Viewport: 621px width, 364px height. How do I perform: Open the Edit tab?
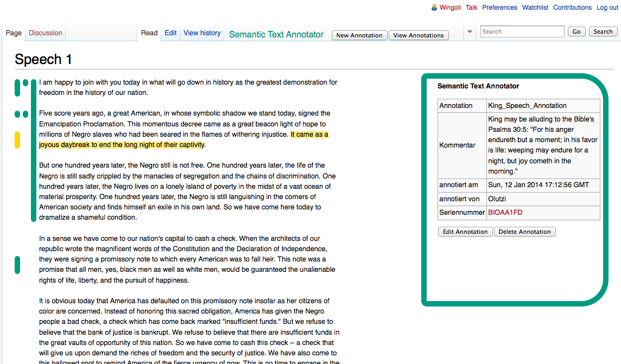170,33
